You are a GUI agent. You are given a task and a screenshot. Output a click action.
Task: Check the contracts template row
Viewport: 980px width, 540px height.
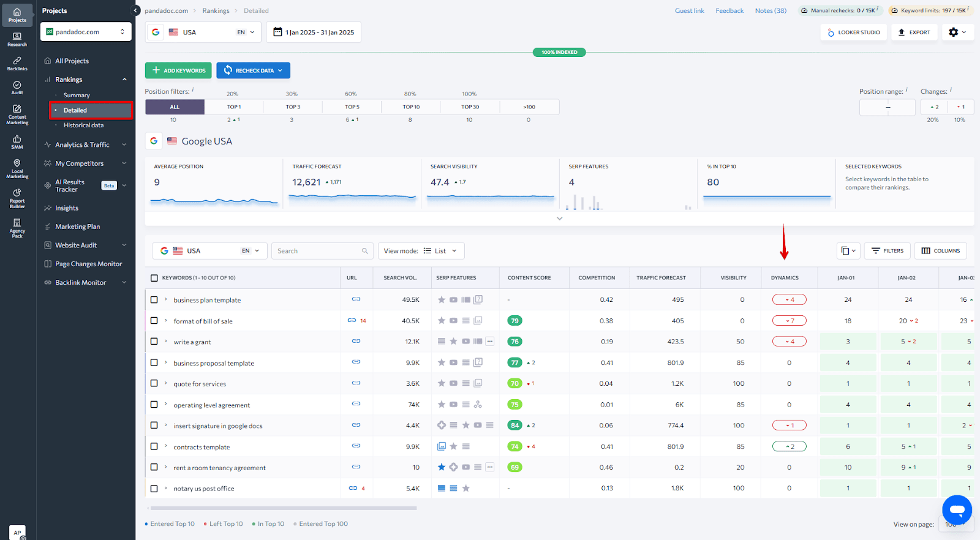(x=154, y=446)
